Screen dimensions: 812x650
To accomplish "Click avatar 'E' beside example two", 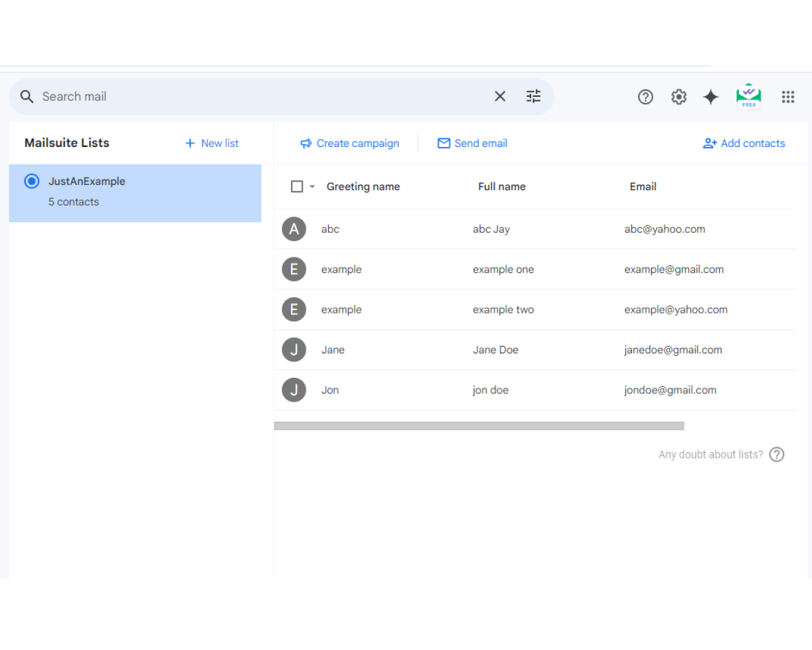I will point(294,309).
